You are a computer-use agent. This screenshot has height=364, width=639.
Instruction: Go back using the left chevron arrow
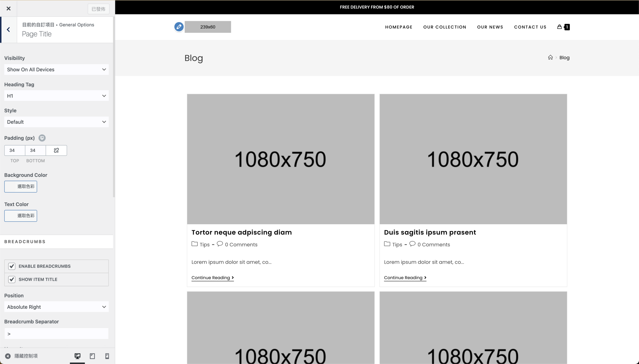point(8,29)
